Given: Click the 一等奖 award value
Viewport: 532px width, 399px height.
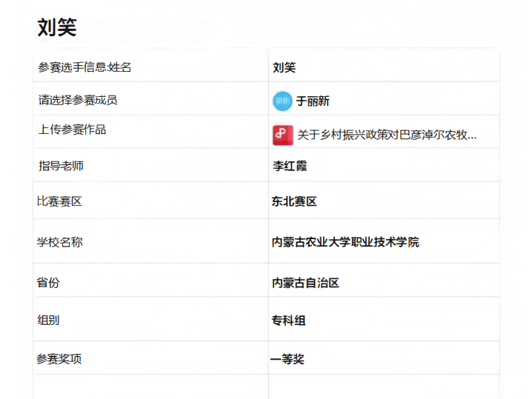Looking at the screenshot, I should coord(287,359).
